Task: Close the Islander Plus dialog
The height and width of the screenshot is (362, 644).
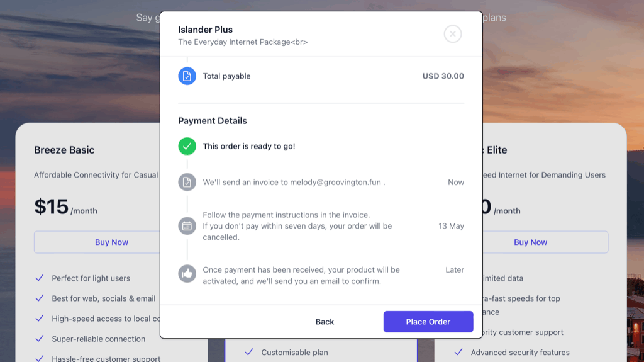Action: 453,34
